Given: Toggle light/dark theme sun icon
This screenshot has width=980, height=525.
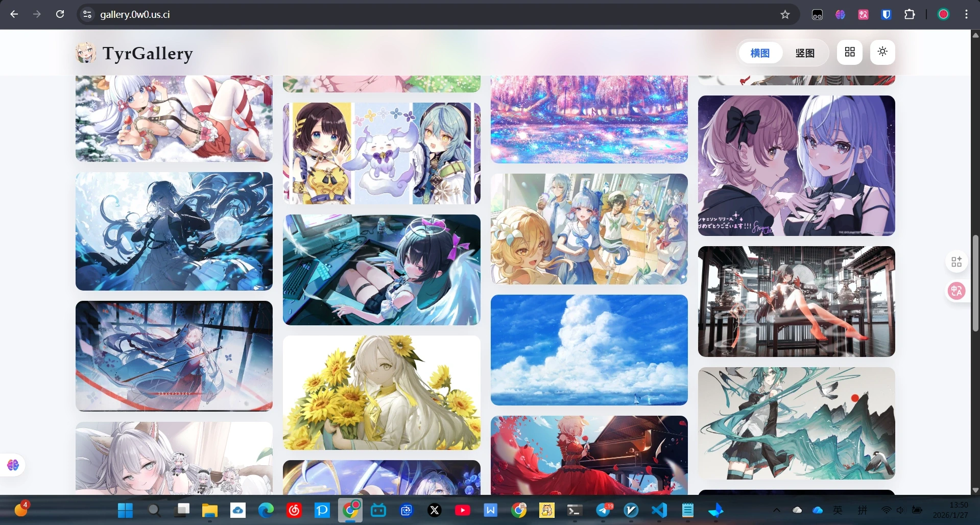Looking at the screenshot, I should click(882, 52).
